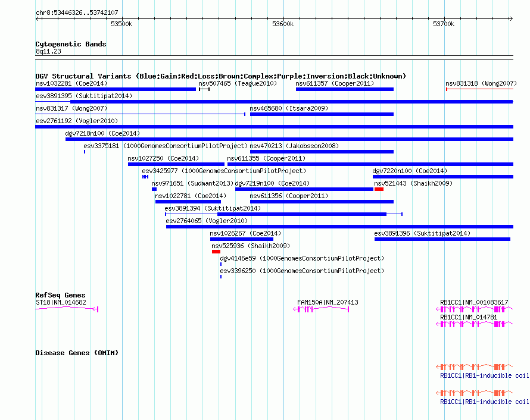Select the blue nsv611357 gain bar
This screenshot has width=530, height=420.
pyautogui.click(x=345, y=89)
